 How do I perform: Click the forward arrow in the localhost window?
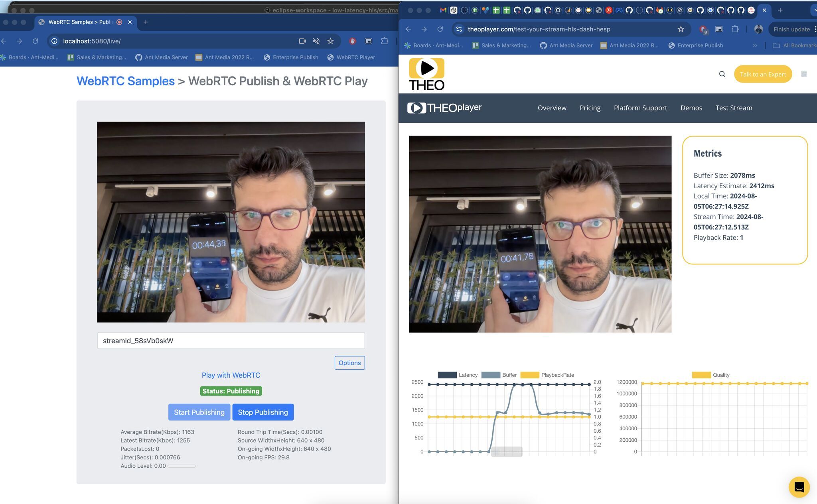[x=19, y=41]
